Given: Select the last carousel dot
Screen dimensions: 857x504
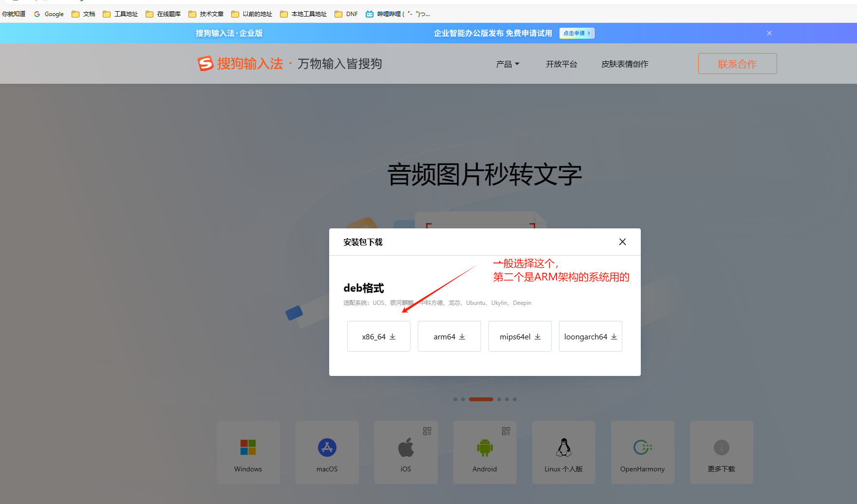Looking at the screenshot, I should click(x=515, y=399).
